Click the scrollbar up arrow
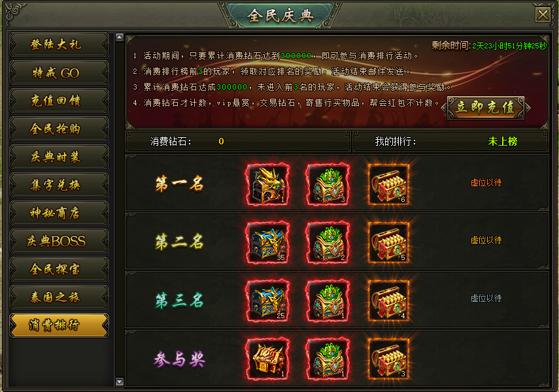The image size is (559, 392). [120, 37]
